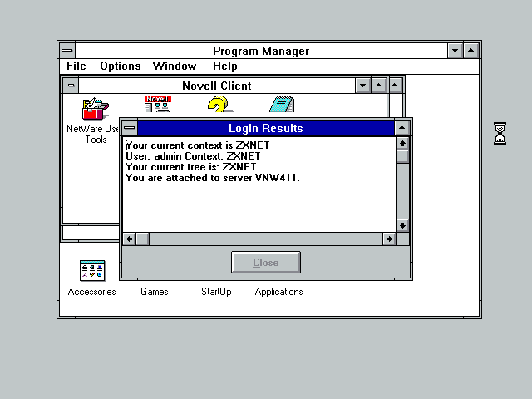532x399 pixels.
Task: Click the Close button in Login Results
Action: 266,263
